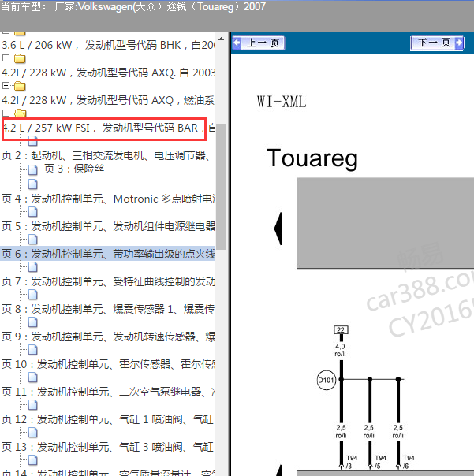Click document icon above 页 14
Screen dimensions: 474x476
(x=33, y=460)
